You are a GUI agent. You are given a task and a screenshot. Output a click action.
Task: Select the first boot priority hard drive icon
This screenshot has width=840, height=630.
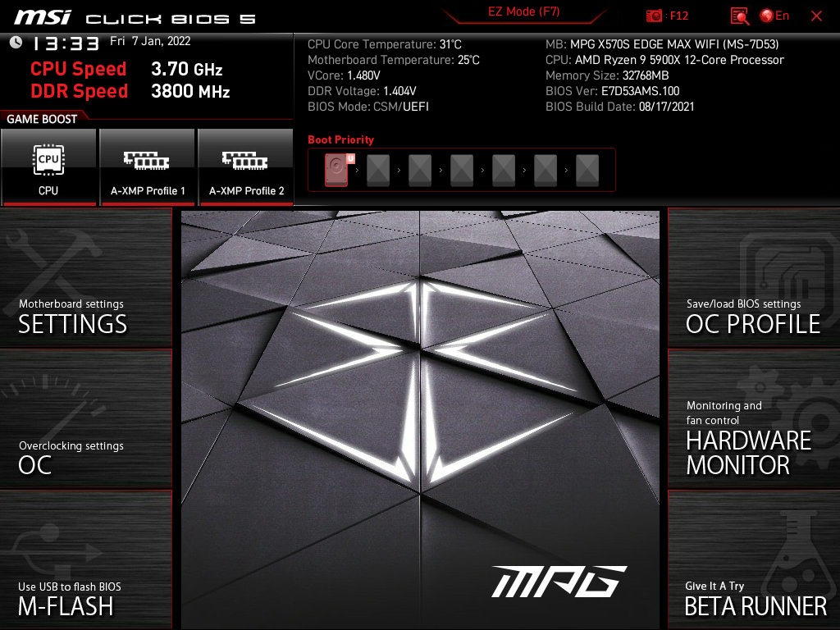pyautogui.click(x=337, y=170)
